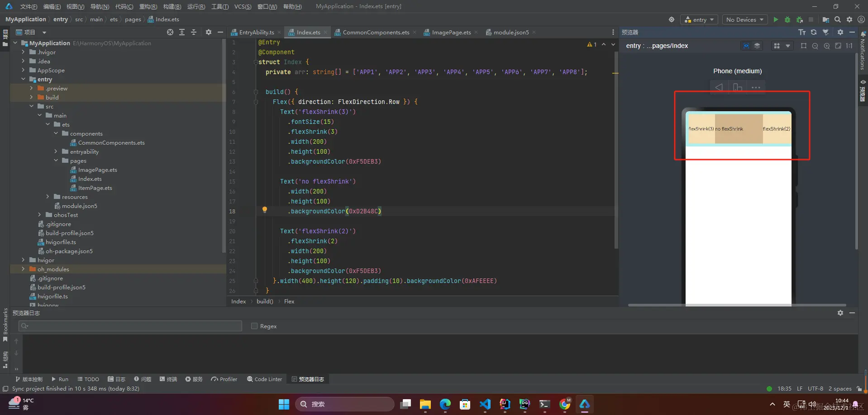Select opened file with the locate target icon

point(170,32)
